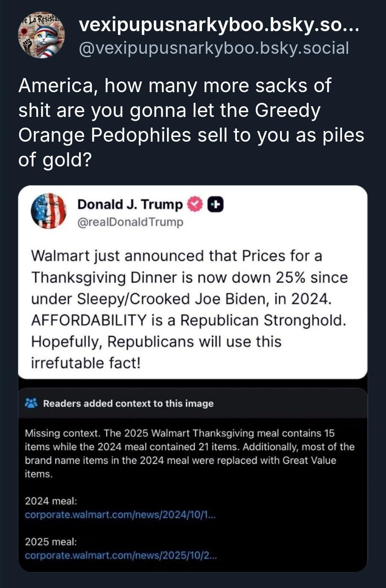386x588 pixels.
Task: Click the pink verified checkmark badge
Action: (194, 205)
